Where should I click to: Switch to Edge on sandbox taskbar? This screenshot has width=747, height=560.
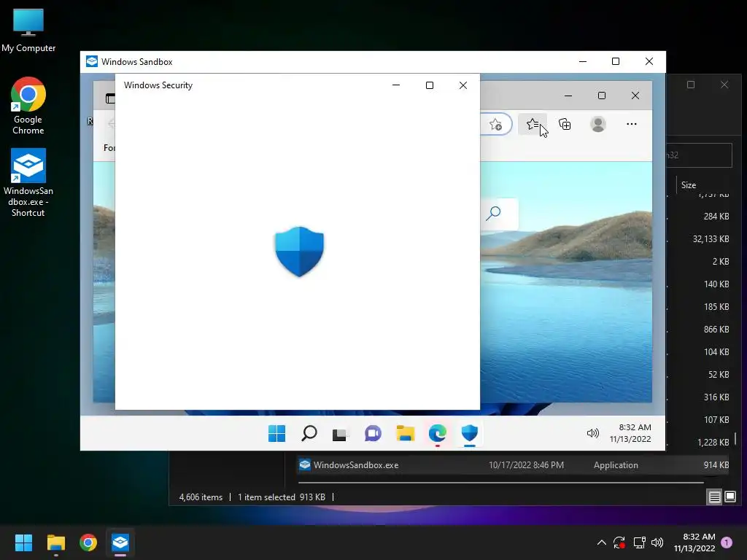[438, 433]
